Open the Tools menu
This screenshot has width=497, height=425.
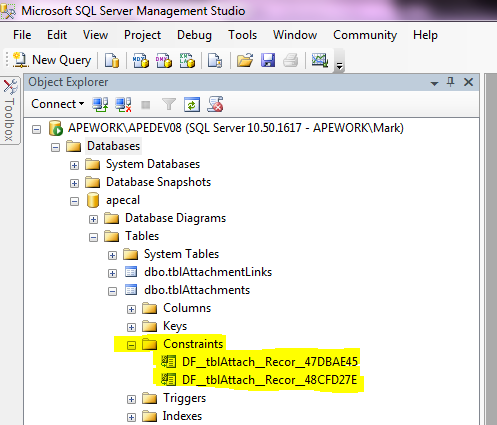(x=242, y=35)
